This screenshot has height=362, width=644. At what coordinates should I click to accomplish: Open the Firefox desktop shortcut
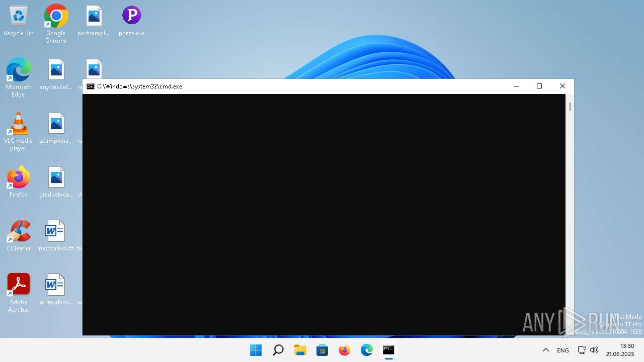pos(18,183)
